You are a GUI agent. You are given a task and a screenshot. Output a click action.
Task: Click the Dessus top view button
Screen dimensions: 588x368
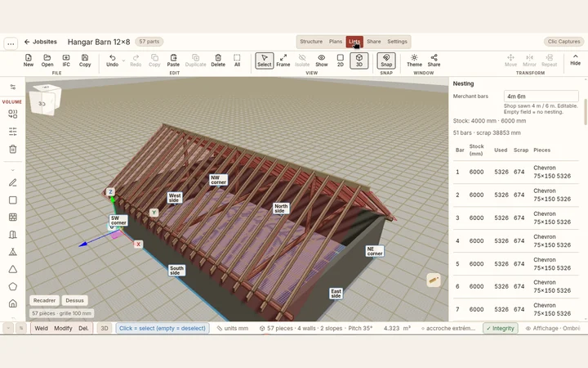(74, 300)
